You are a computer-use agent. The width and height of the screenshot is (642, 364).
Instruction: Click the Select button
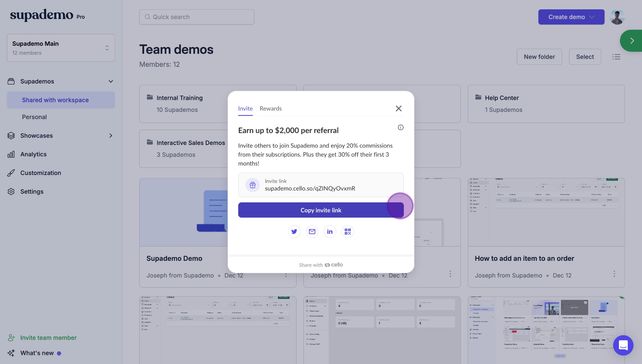[x=585, y=57]
